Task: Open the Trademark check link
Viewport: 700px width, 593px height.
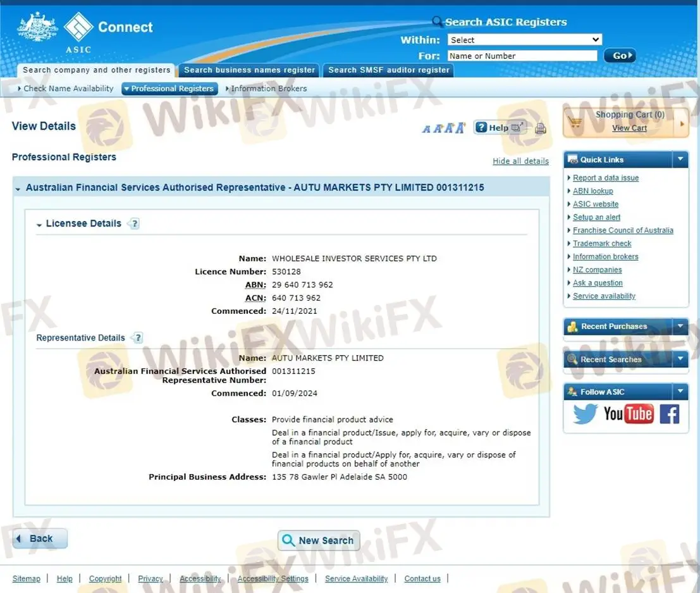Action: tap(602, 244)
